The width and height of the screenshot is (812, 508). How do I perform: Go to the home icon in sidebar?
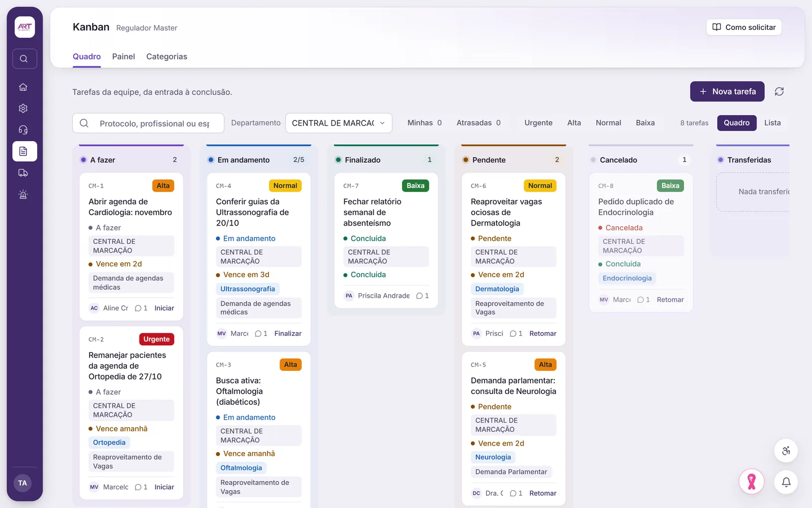(x=23, y=87)
